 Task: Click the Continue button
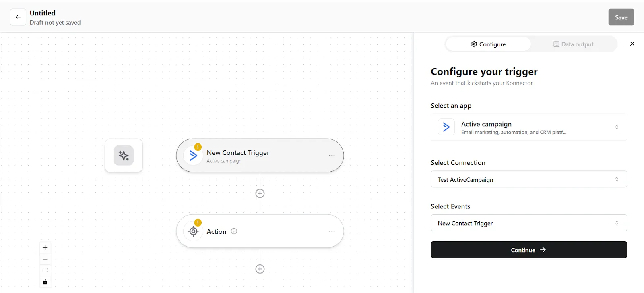(x=529, y=250)
